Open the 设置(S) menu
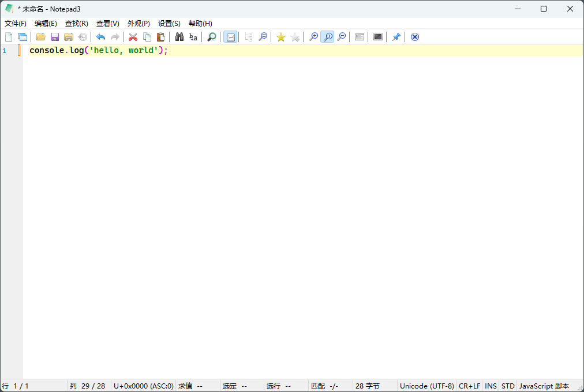This screenshot has width=584, height=392. (x=169, y=24)
